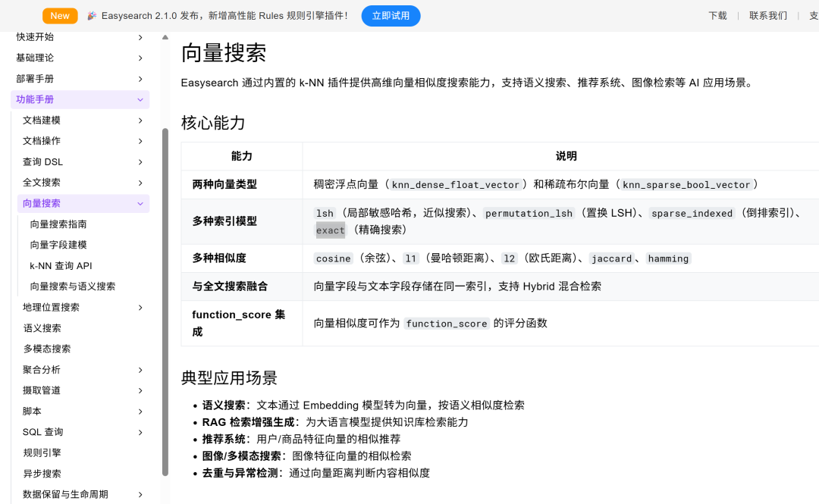Click the orange New badge
The height and width of the screenshot is (504, 819).
60,16
